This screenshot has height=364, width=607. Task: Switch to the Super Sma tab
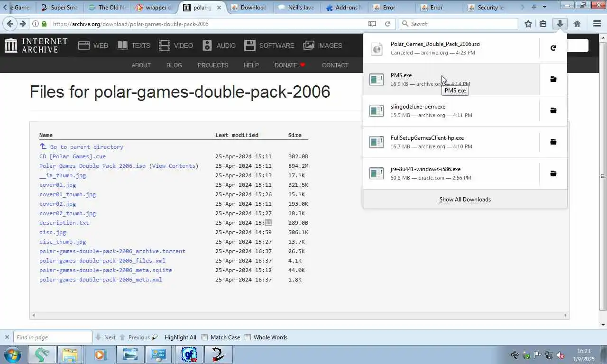pyautogui.click(x=59, y=7)
